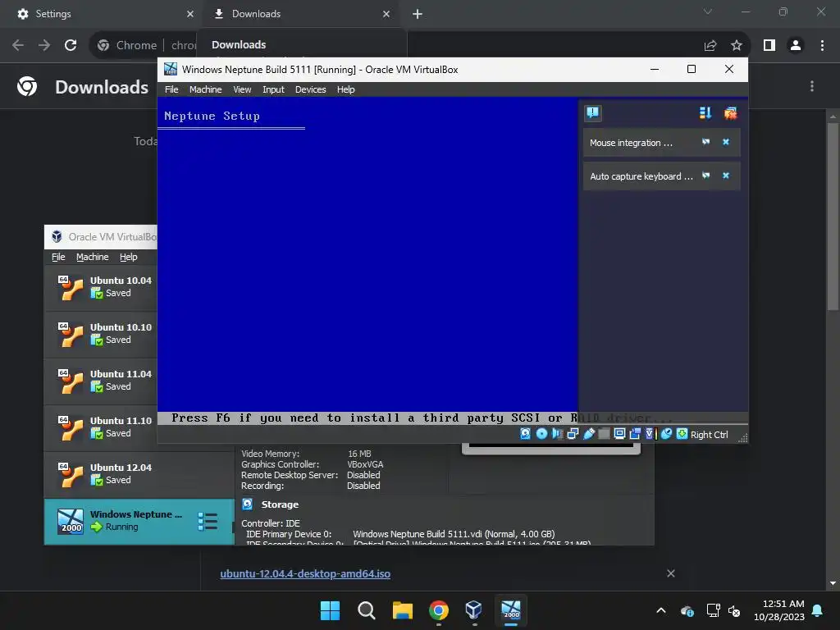Click the recording indicator in VM status bar
This screenshot has height=630, width=840.
pos(636,434)
